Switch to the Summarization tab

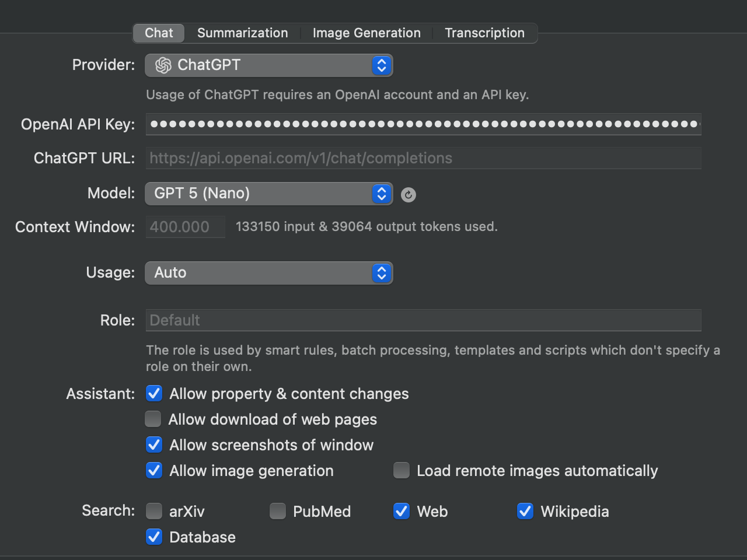point(242,33)
